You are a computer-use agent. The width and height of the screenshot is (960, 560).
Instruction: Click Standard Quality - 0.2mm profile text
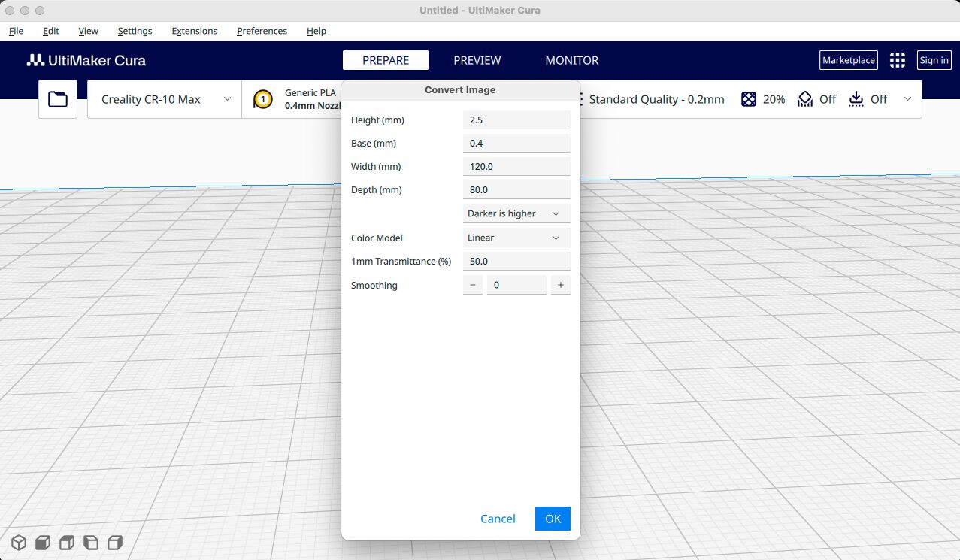(656, 99)
